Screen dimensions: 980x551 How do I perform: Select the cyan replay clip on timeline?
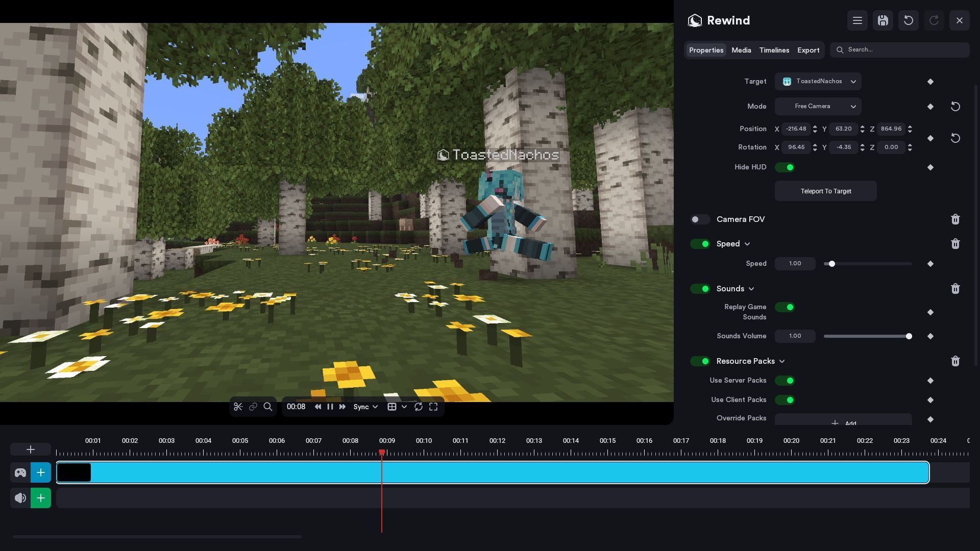(493, 472)
